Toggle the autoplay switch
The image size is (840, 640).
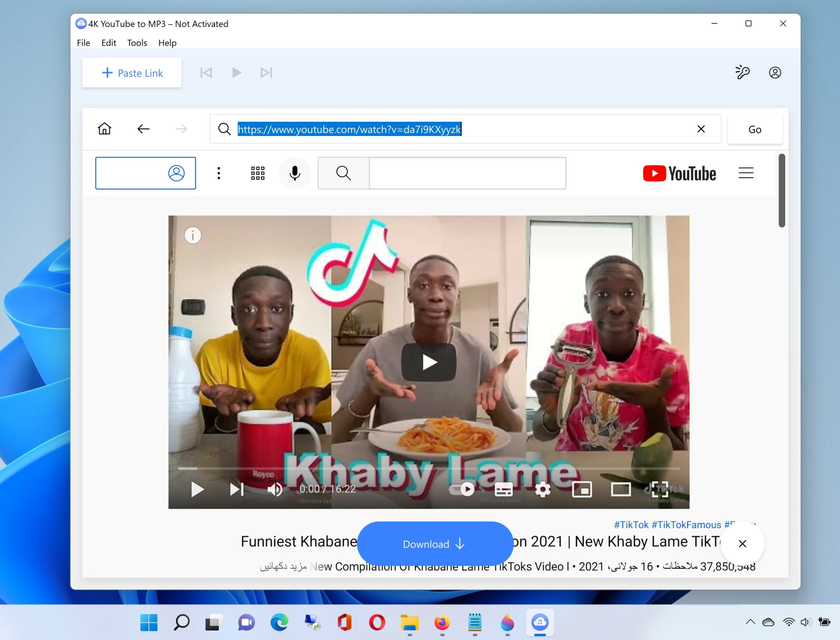[462, 489]
